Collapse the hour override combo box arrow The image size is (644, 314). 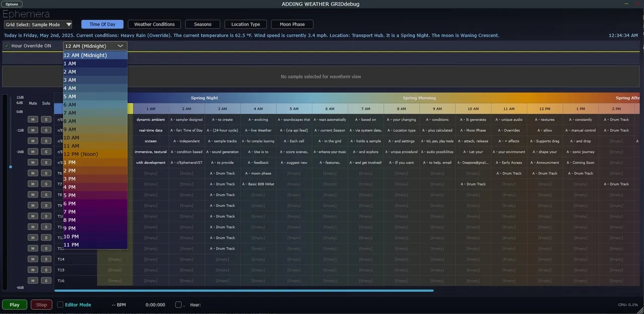120,46
